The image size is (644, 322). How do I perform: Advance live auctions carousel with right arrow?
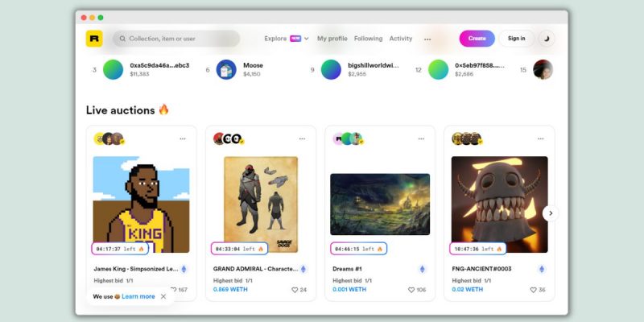pyautogui.click(x=551, y=213)
